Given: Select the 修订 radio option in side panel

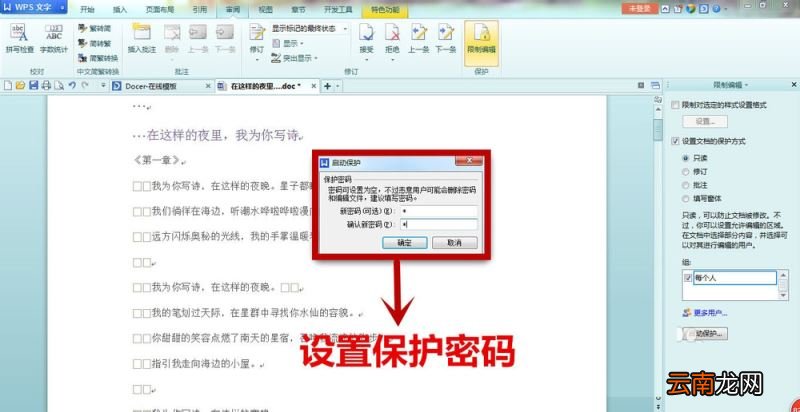Looking at the screenshot, I should [686, 172].
